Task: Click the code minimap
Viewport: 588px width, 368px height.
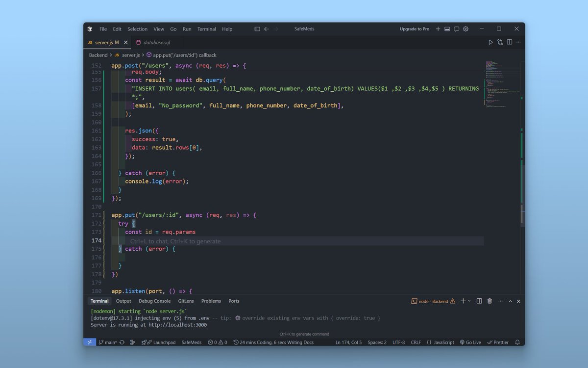Action: click(x=502, y=83)
